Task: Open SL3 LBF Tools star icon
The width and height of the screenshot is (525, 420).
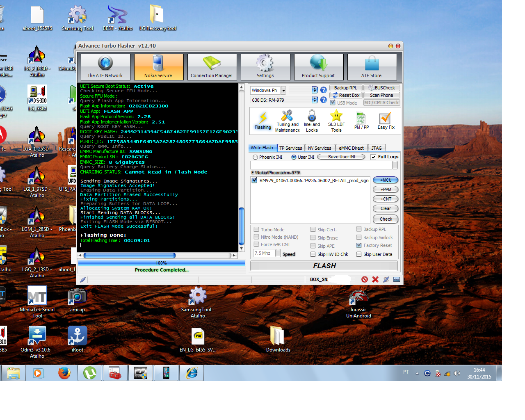Action: pyautogui.click(x=336, y=121)
